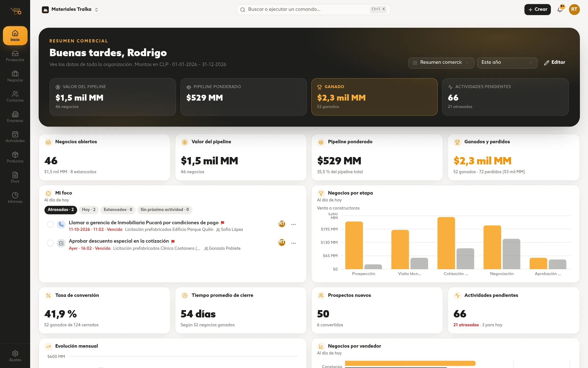Screen dimensions: 588x368
Task: Click the Crear button
Action: [538, 10]
